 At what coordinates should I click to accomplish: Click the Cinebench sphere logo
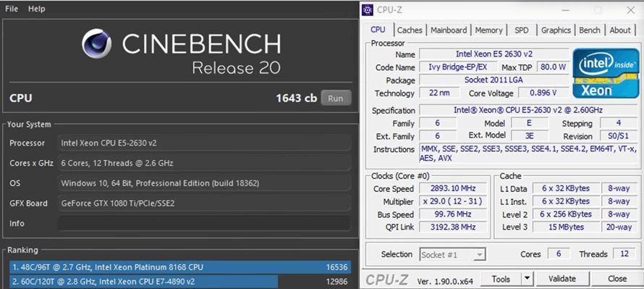pyautogui.click(x=97, y=43)
